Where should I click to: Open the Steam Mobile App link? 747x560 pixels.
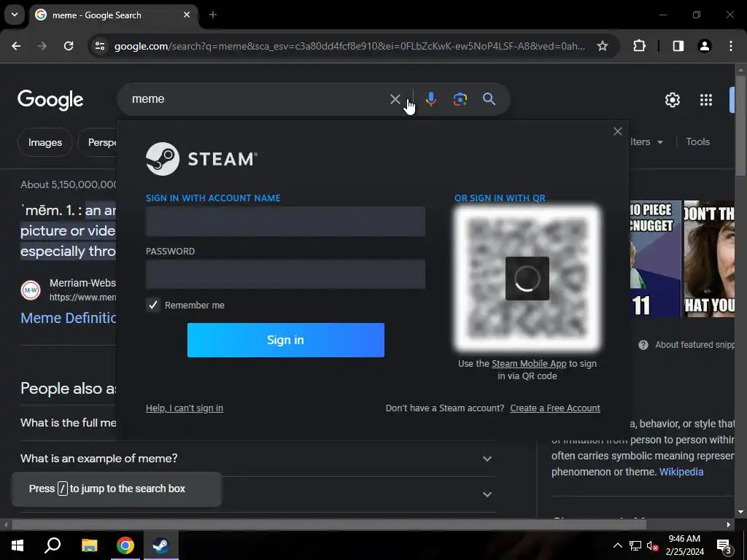tap(529, 363)
